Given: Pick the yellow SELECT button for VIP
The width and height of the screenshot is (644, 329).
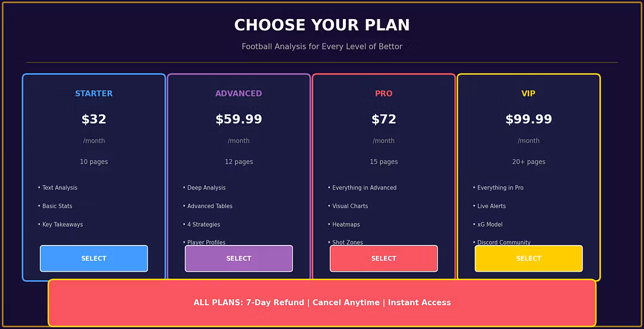Looking at the screenshot, I should click(x=528, y=258).
